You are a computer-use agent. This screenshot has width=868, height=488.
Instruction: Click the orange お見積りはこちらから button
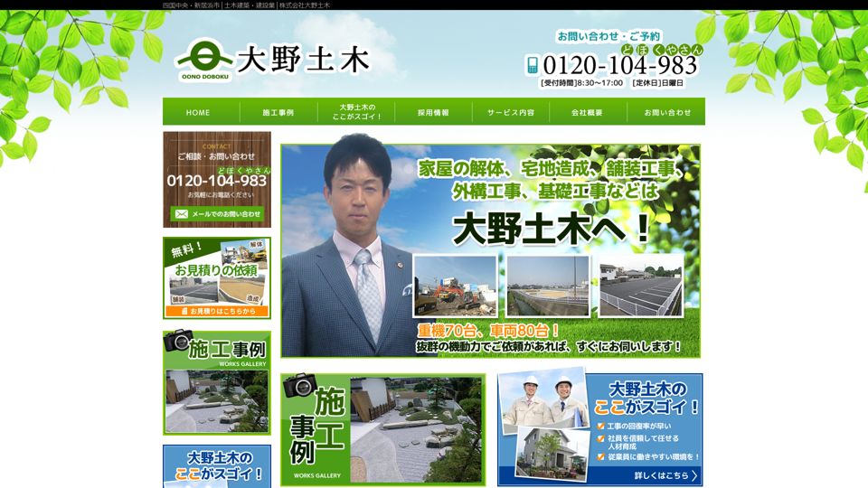click(217, 311)
